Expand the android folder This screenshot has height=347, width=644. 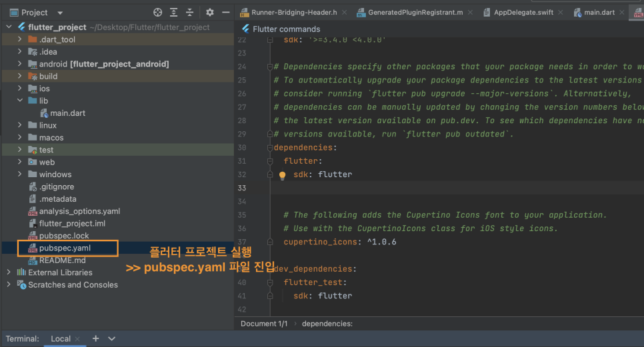[20, 64]
